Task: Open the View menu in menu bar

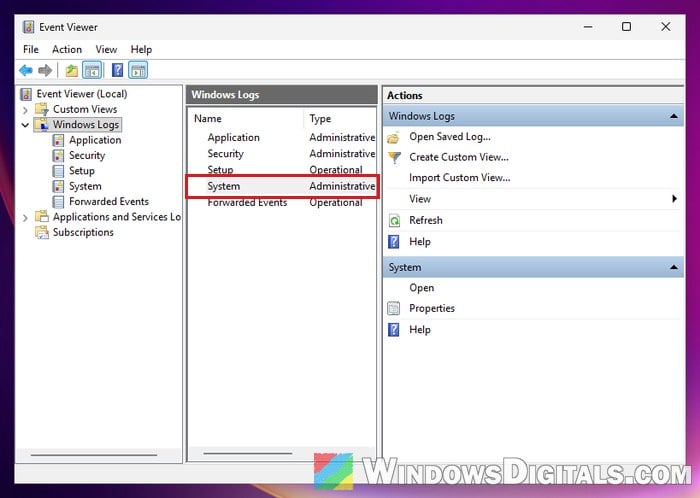Action: pos(106,49)
